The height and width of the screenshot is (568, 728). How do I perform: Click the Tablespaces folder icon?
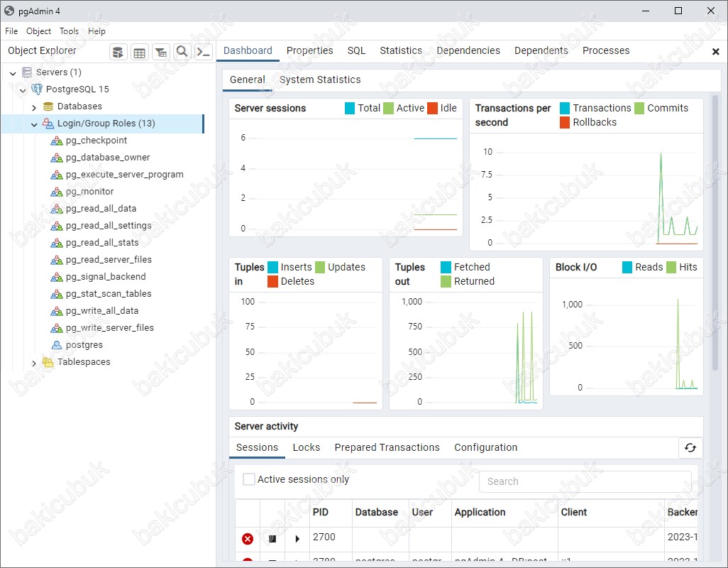(48, 362)
